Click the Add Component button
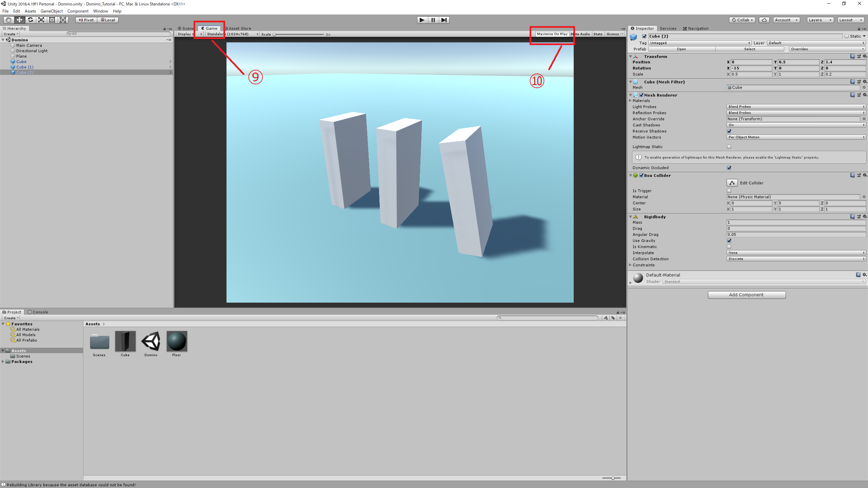The width and height of the screenshot is (868, 488). click(x=746, y=295)
